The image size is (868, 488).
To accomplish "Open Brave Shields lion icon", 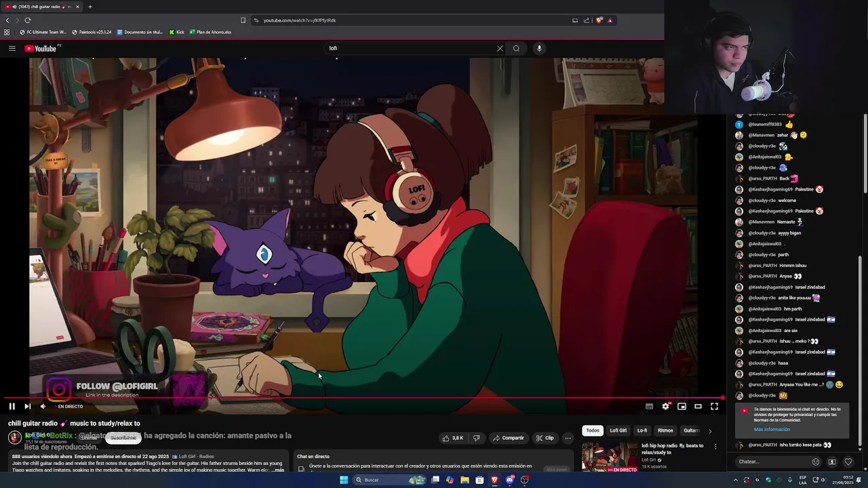I will (599, 20).
